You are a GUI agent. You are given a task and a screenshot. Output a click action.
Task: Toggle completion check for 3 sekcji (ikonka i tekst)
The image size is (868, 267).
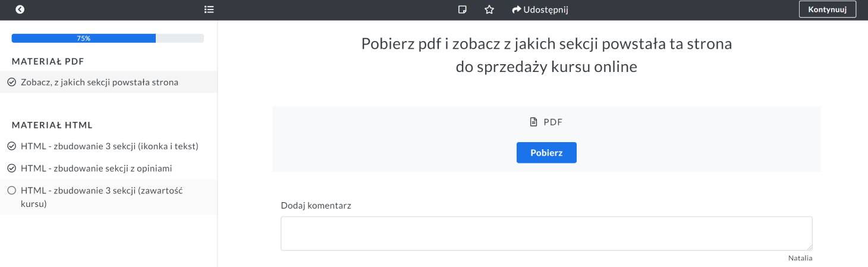coord(11,146)
